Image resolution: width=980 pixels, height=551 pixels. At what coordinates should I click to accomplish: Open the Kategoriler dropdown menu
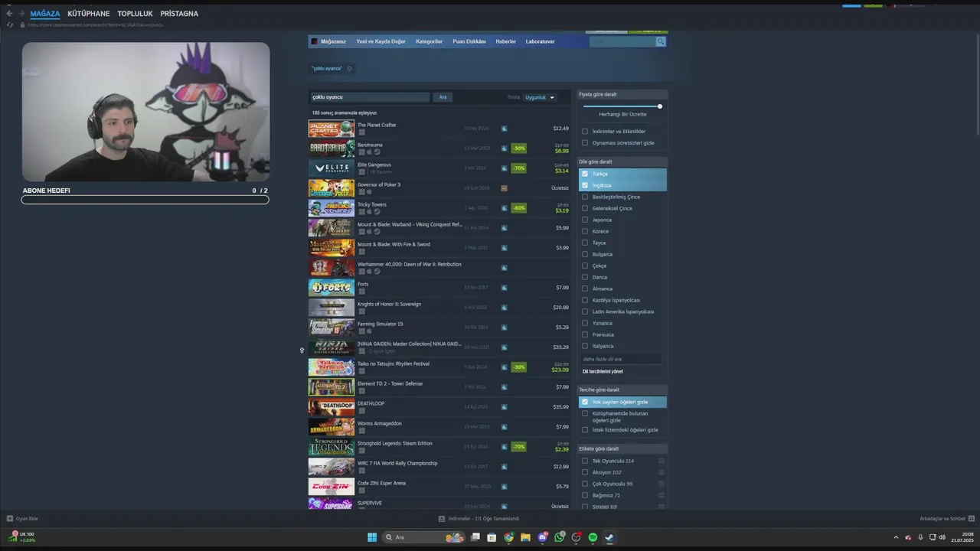pos(429,41)
